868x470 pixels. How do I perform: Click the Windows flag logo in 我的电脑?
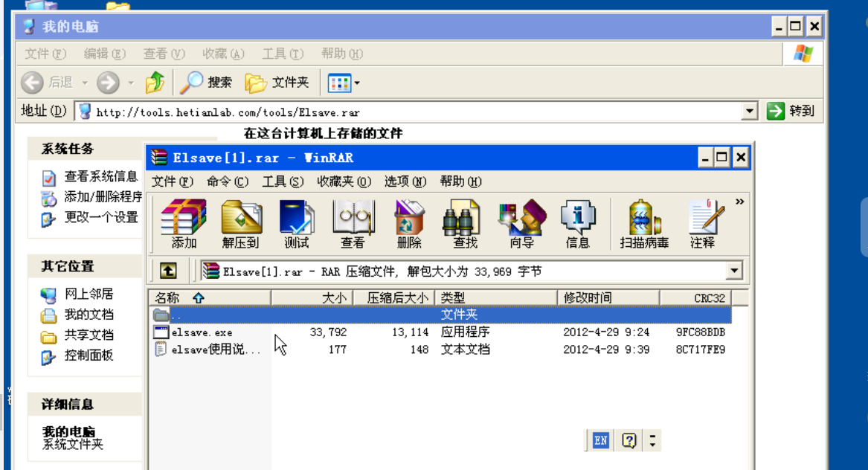tap(803, 54)
